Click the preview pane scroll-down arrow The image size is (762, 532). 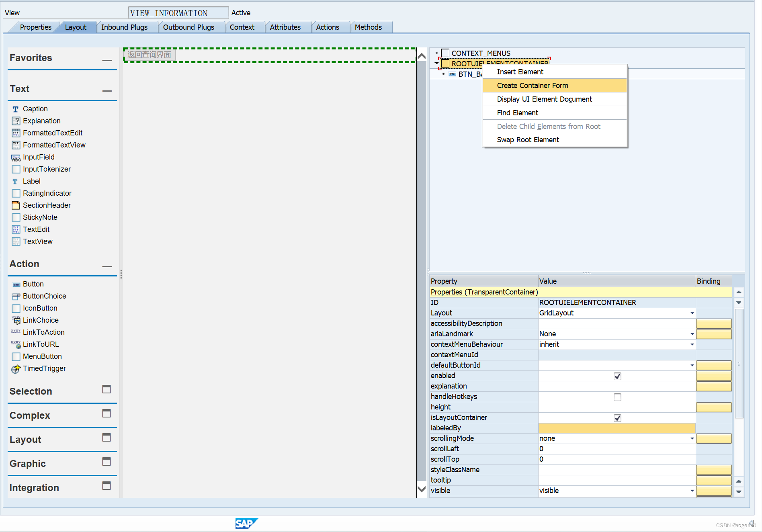pyautogui.click(x=422, y=489)
